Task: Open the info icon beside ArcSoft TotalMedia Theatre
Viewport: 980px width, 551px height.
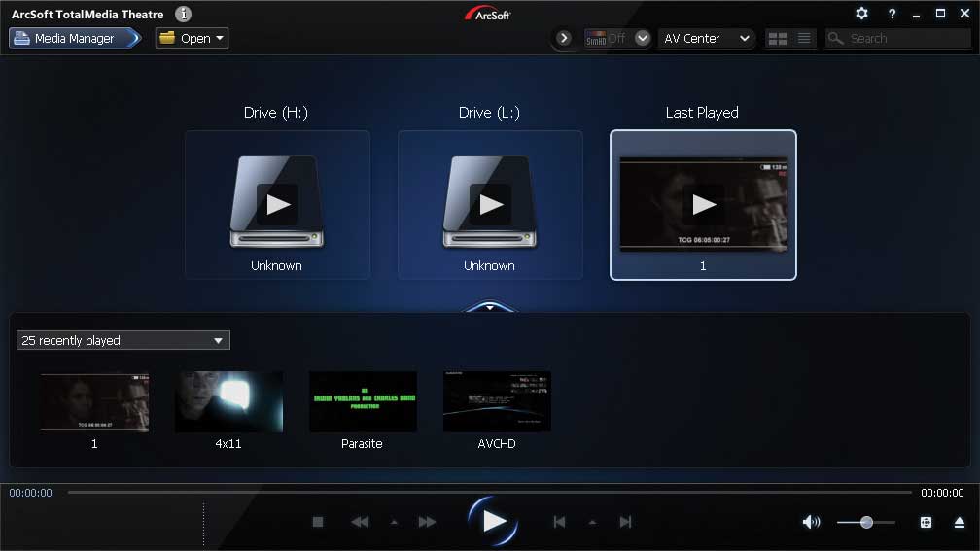Action: point(183,14)
